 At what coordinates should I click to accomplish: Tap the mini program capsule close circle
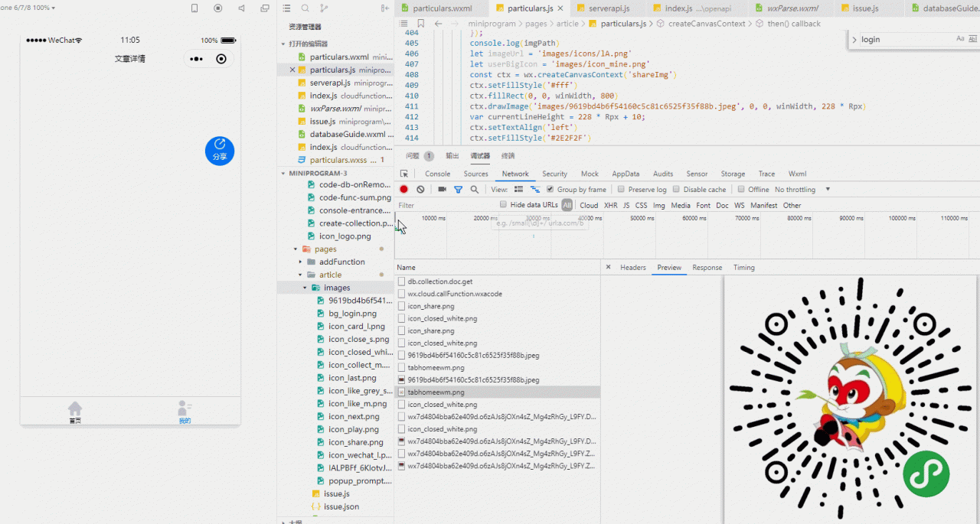coord(221,59)
